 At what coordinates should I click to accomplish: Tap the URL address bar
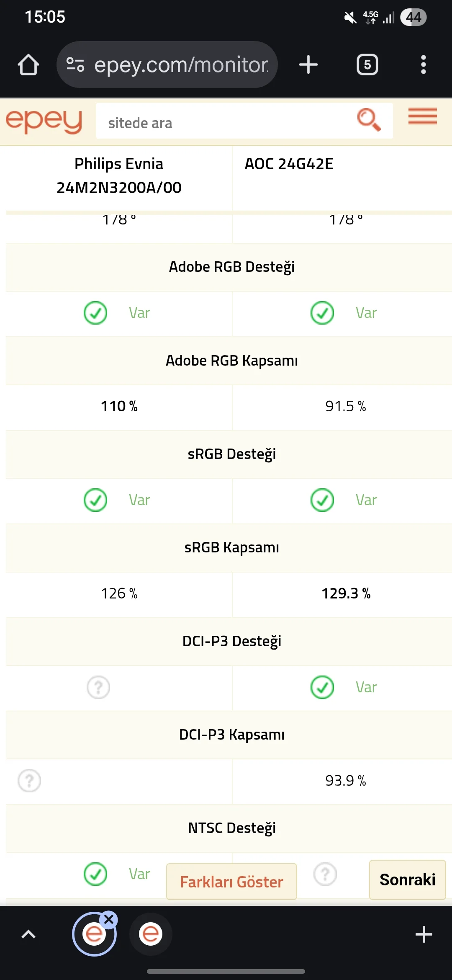[x=181, y=65]
